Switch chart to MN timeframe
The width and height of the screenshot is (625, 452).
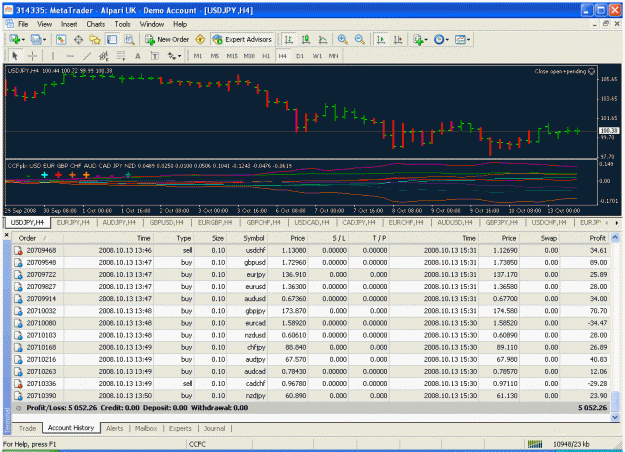(333, 56)
